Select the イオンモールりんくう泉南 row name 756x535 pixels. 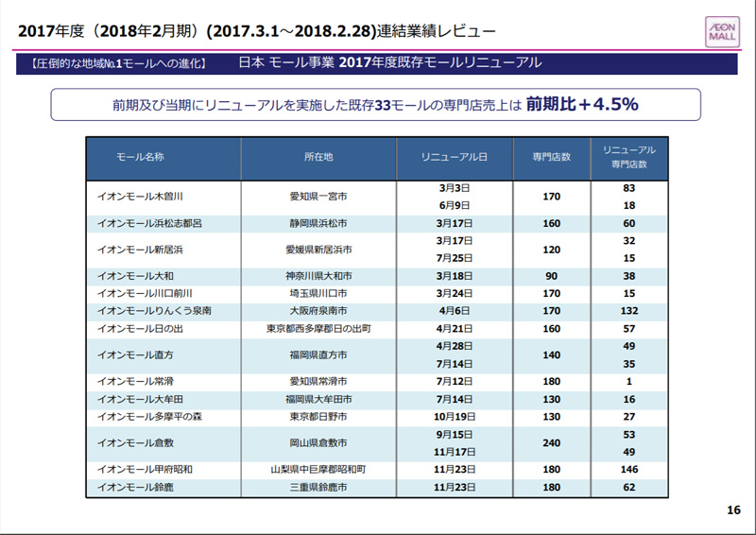(x=154, y=311)
